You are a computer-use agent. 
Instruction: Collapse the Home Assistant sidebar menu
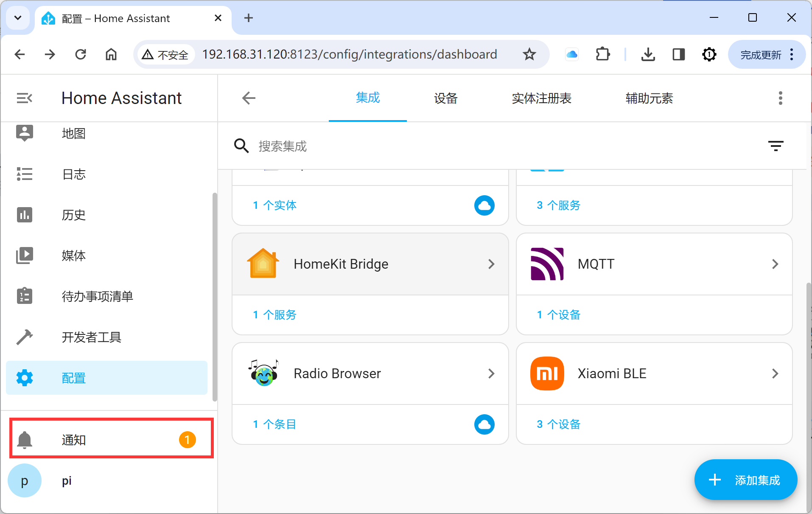coord(25,98)
